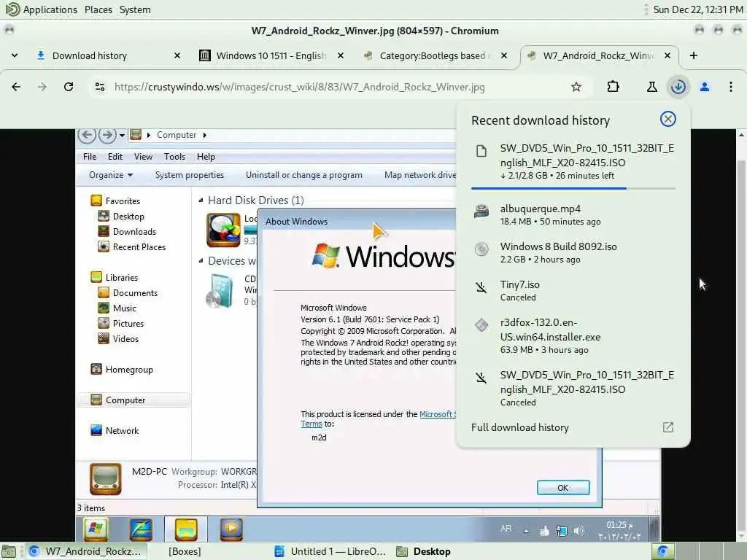Screen dimensions: 747x560
Task: Click the r3dfox installer file icon
Action: pos(481,325)
